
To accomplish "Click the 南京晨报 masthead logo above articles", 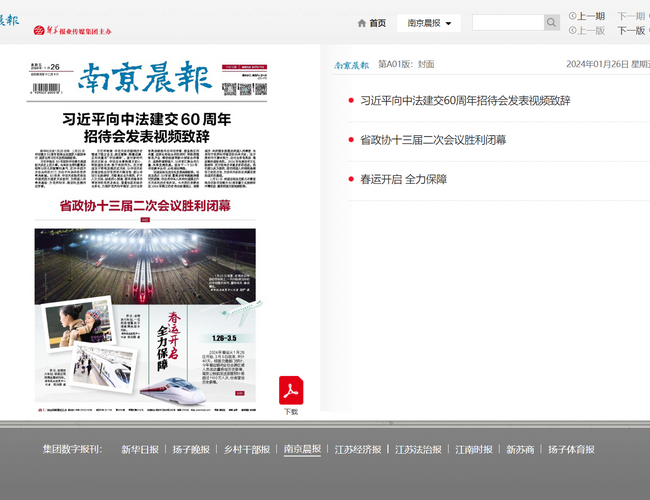I will 351,65.
